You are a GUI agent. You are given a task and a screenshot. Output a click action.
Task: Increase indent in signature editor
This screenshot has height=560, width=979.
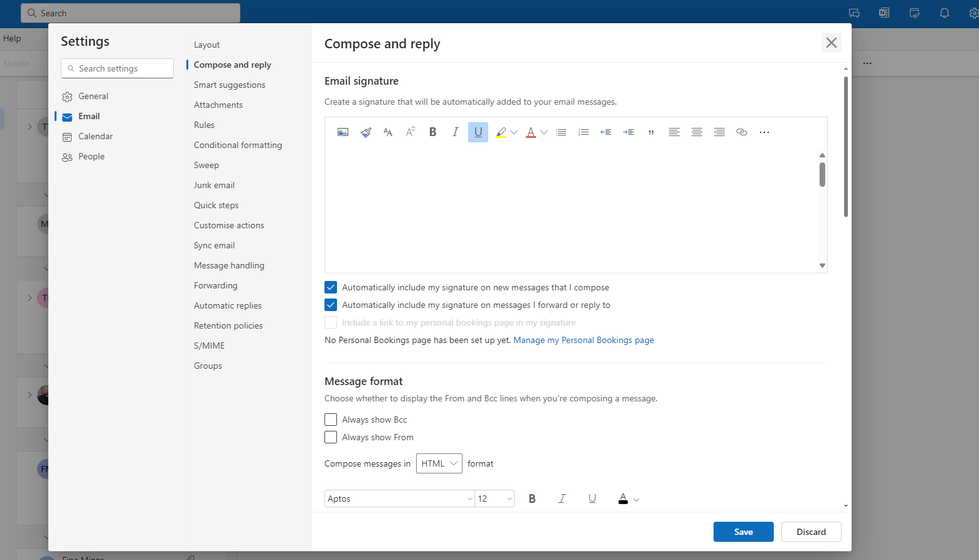coord(629,132)
